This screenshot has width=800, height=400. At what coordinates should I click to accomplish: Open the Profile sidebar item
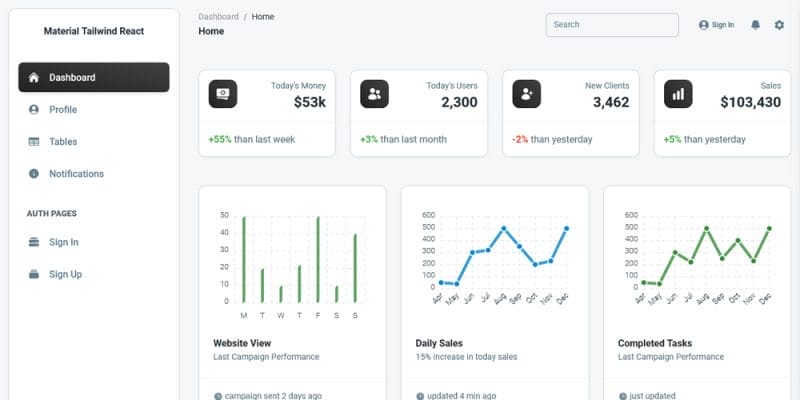click(x=94, y=110)
